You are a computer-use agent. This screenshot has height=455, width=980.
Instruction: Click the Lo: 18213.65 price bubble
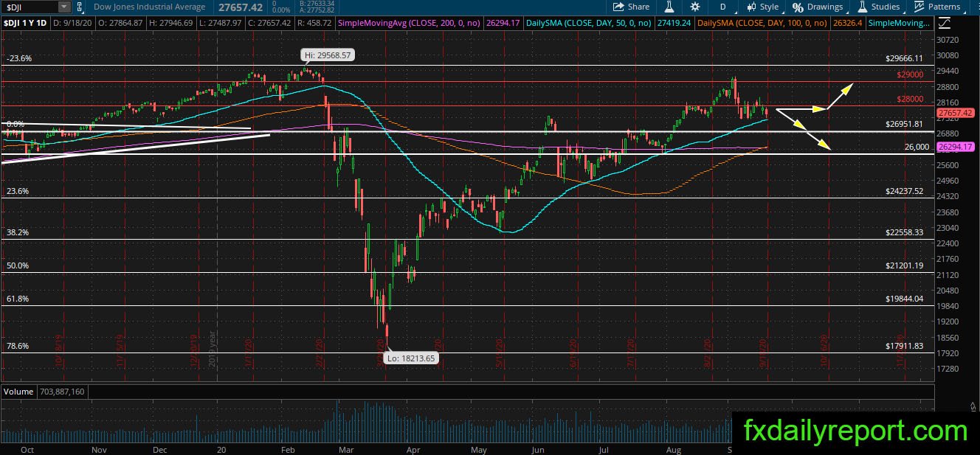pyautogui.click(x=411, y=358)
